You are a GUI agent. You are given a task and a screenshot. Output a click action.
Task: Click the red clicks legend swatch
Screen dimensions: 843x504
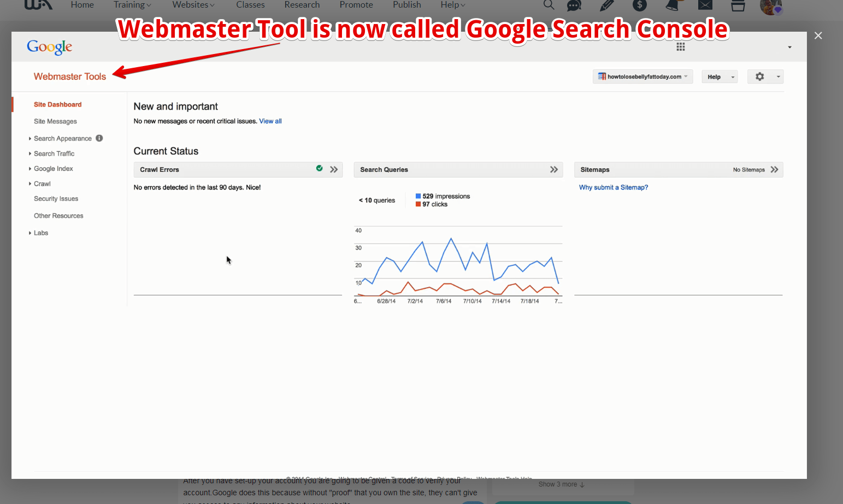click(418, 204)
